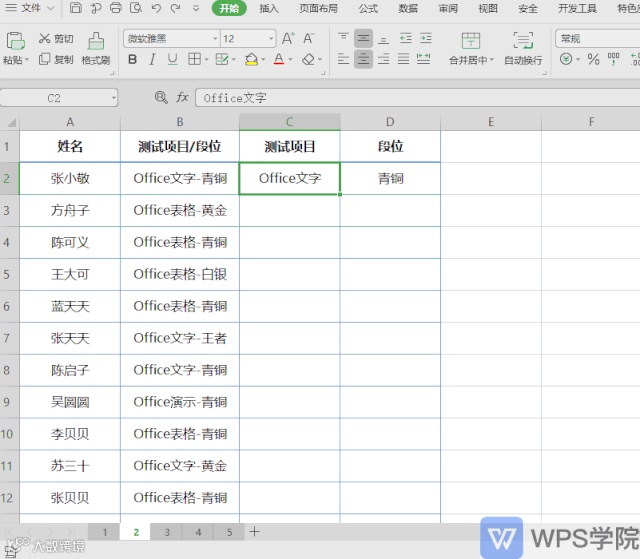Screen dimensions: 640x559
Task: Add a new sheet with plus button
Action: point(254,532)
